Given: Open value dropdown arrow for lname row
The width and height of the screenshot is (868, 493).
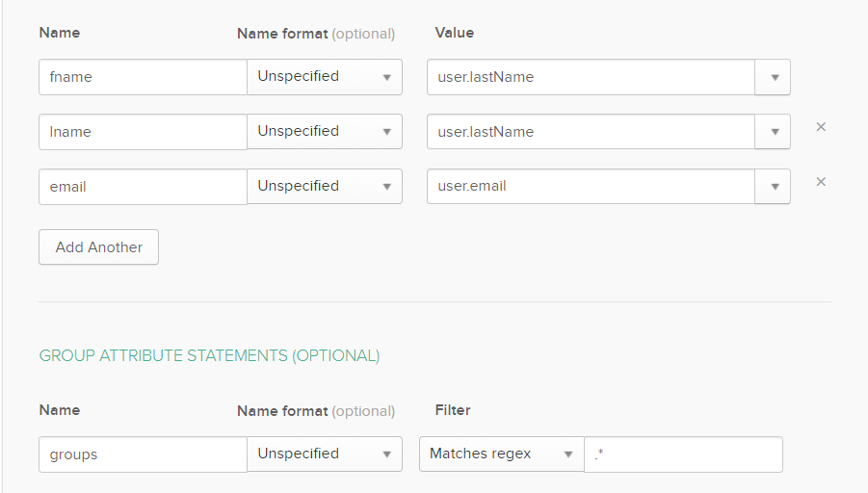Looking at the screenshot, I should (x=774, y=132).
